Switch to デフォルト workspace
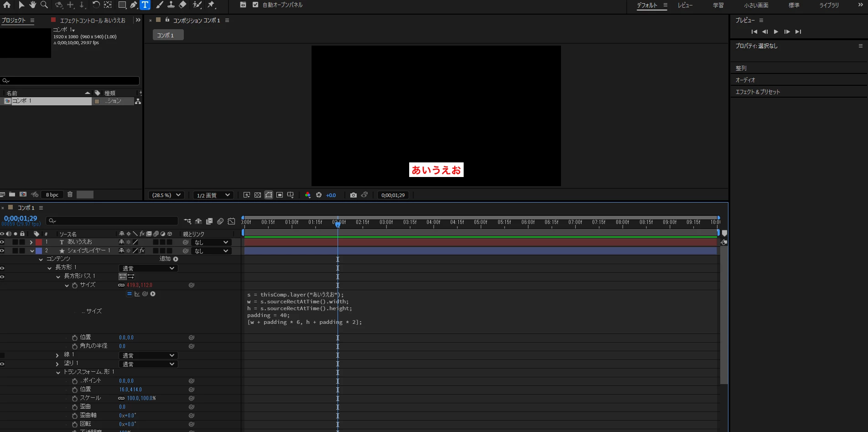 [647, 5]
